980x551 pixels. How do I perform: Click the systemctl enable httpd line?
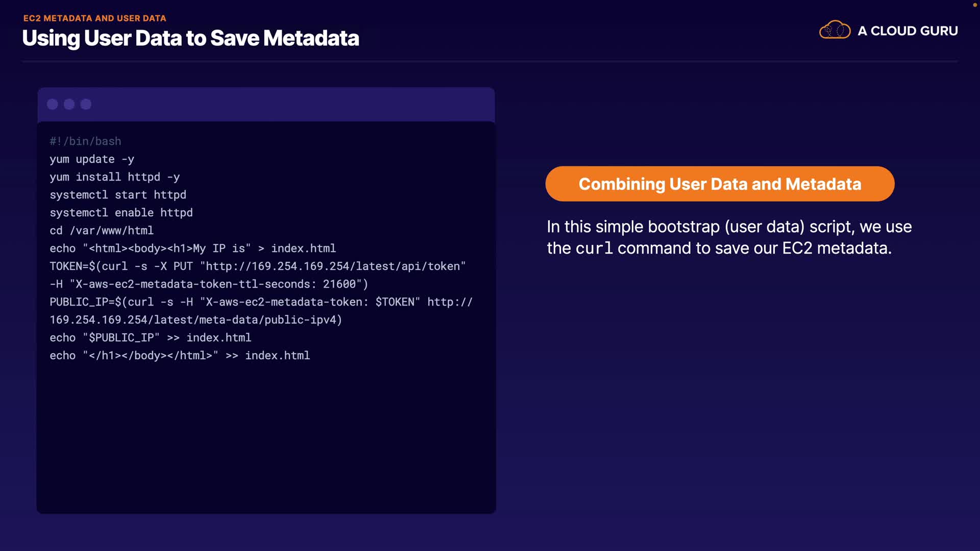(121, 213)
